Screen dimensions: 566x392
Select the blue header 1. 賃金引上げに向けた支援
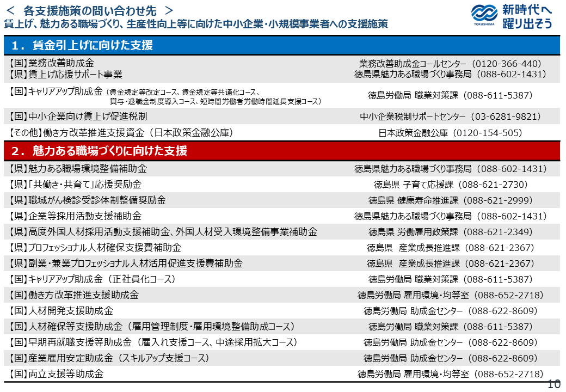coord(282,45)
